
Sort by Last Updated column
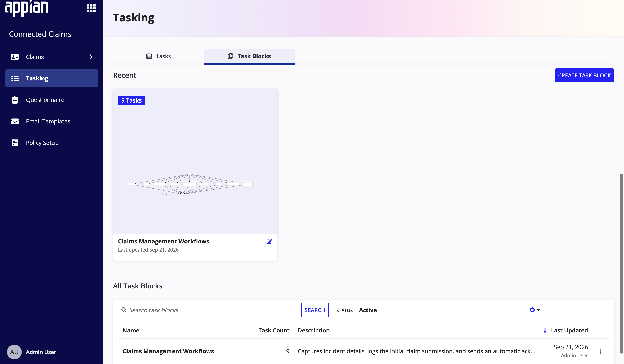(569, 330)
